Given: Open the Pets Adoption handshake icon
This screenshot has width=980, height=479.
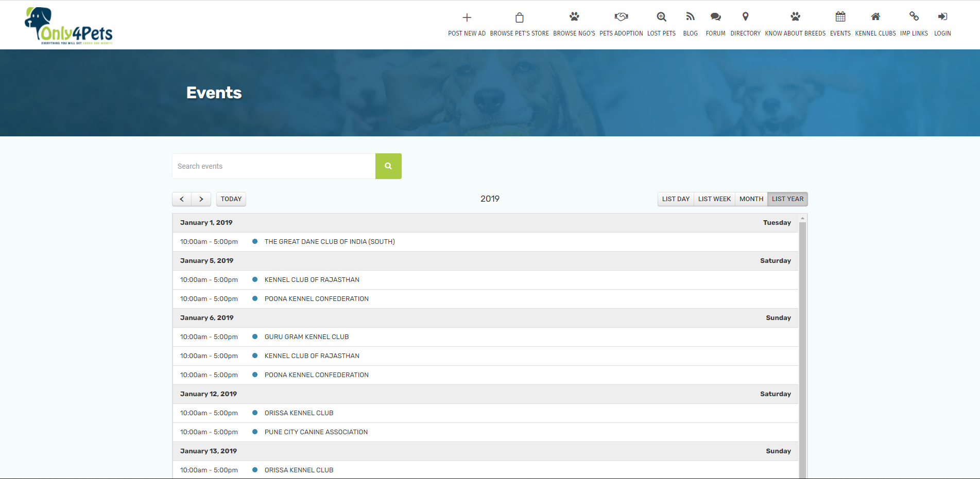Looking at the screenshot, I should point(621,16).
